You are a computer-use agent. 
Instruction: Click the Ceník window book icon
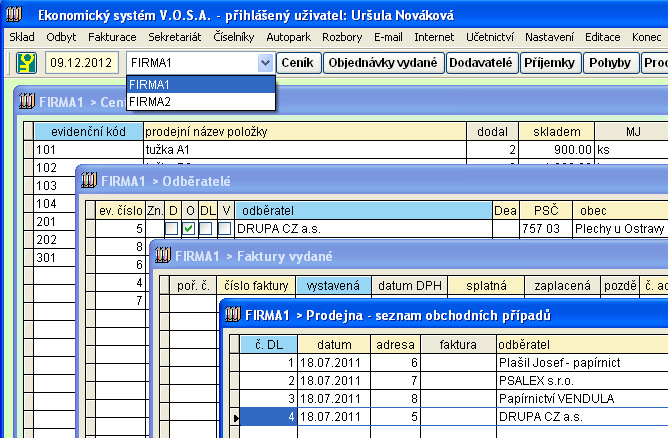(24, 101)
